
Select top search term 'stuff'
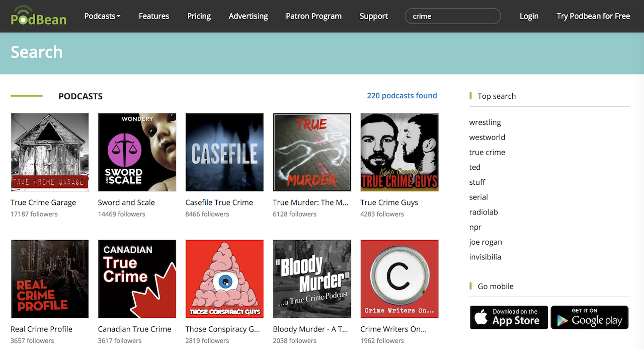click(x=477, y=182)
